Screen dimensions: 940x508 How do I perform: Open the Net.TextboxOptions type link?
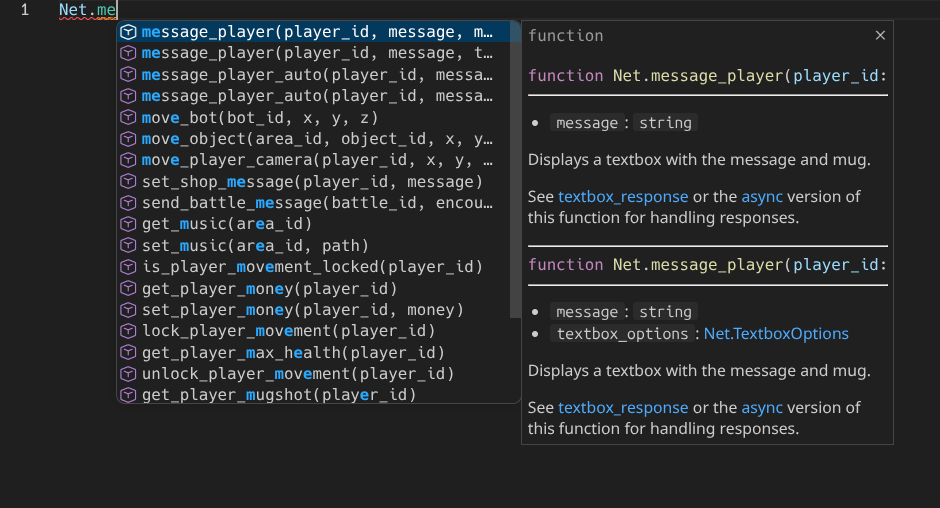click(776, 334)
